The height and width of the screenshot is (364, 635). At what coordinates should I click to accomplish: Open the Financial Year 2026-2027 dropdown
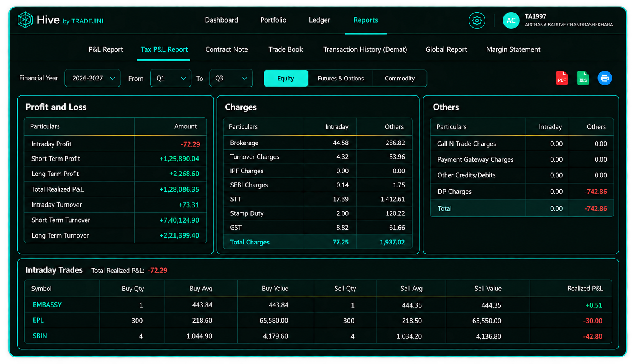(x=92, y=78)
